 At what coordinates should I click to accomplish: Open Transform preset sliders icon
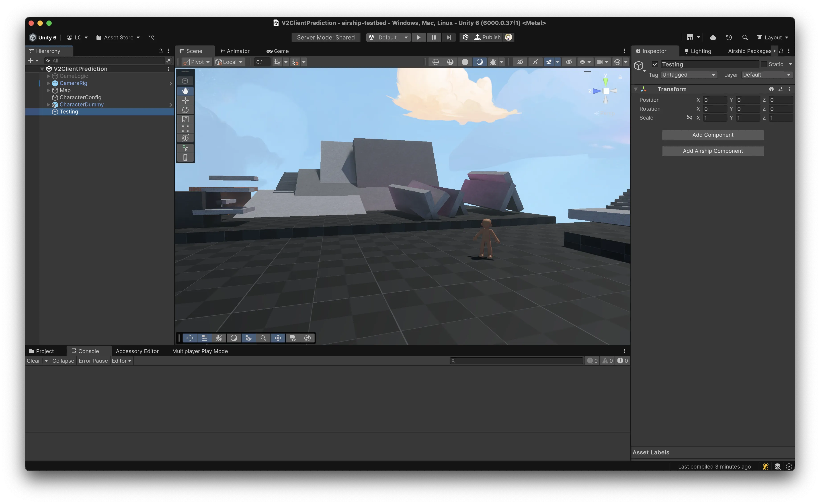[780, 89]
